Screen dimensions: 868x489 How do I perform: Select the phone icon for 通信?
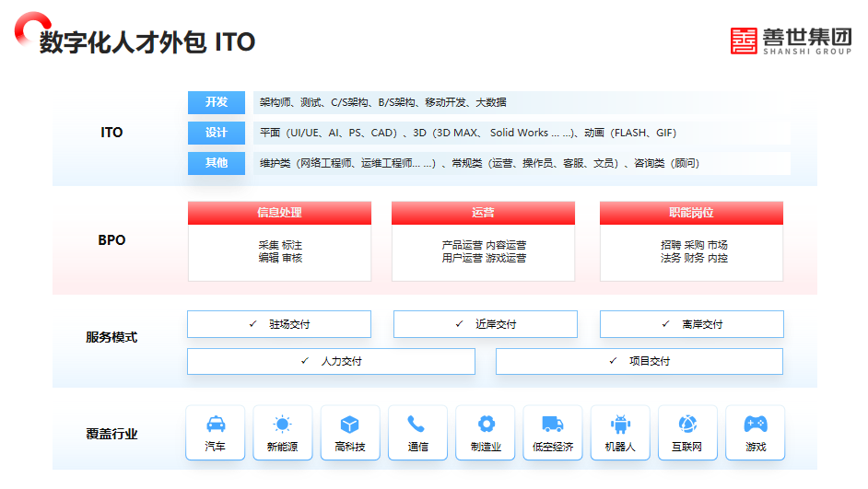point(416,425)
